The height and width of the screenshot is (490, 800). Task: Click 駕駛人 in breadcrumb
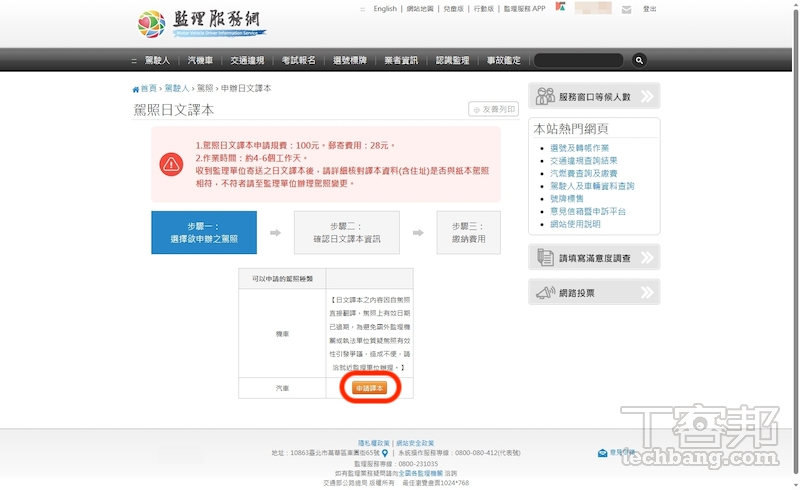click(177, 89)
